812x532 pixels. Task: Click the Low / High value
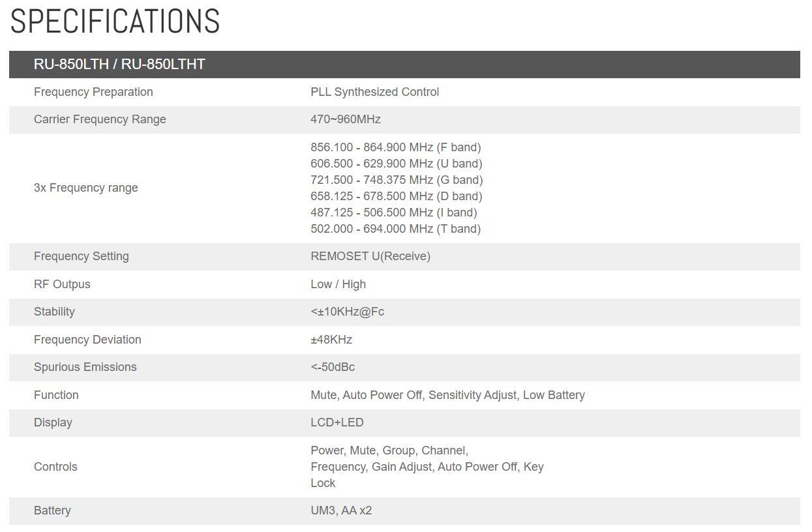pos(338,284)
